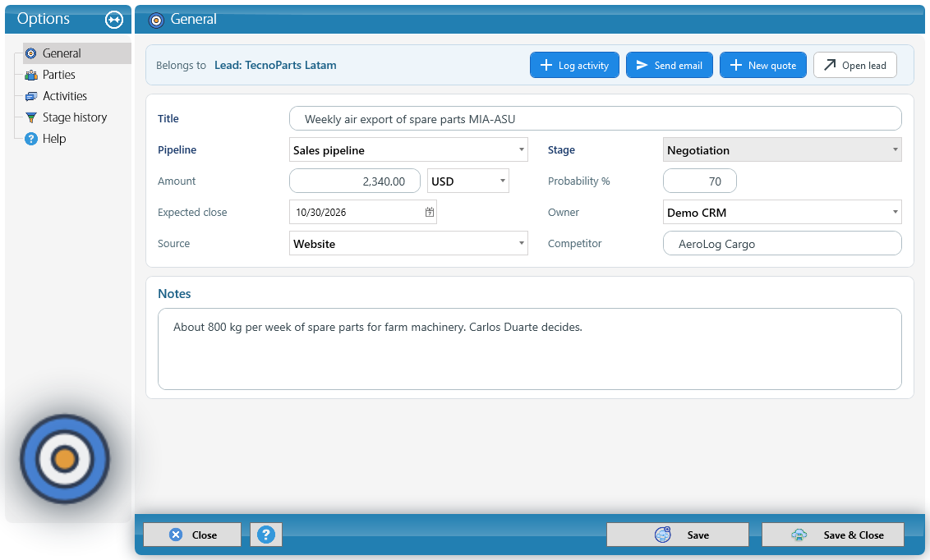This screenshot has width=930, height=560.
Task: Click the target icon in General header
Action: point(156,21)
